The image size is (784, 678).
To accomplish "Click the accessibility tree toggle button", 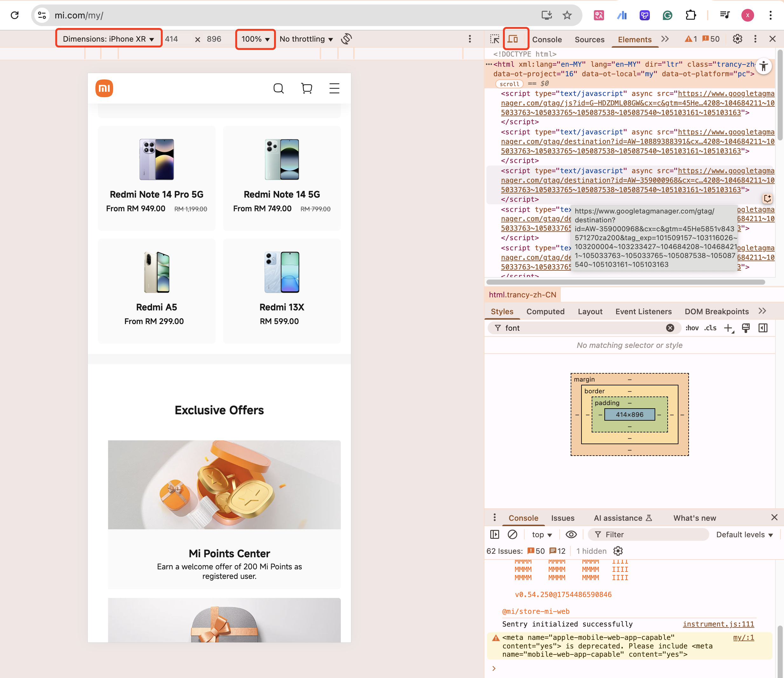I will tap(764, 67).
